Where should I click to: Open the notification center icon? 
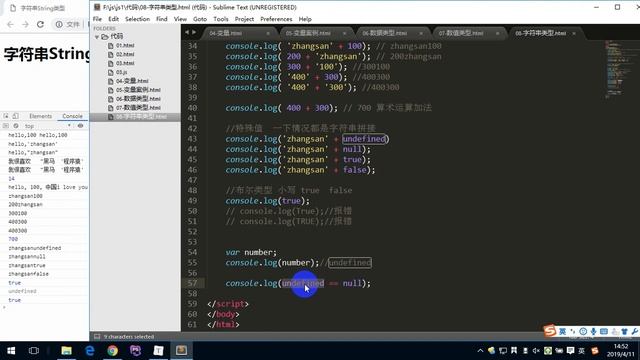click(x=570, y=351)
